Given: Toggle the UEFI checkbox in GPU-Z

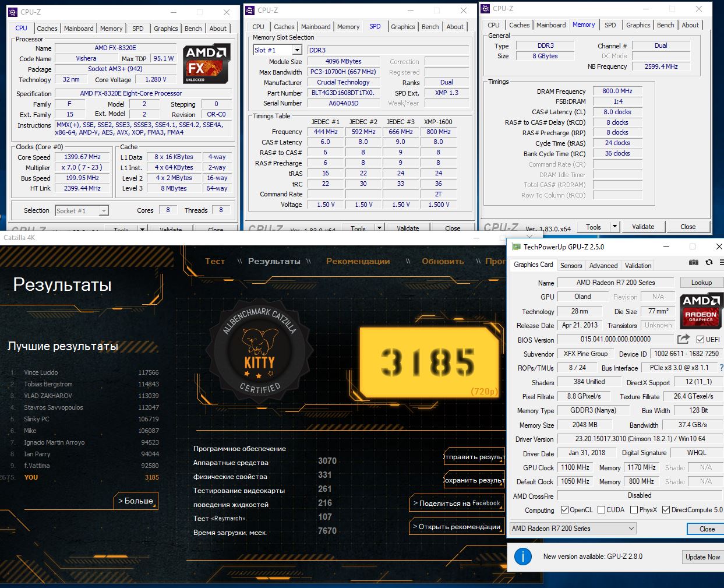Looking at the screenshot, I should (700, 339).
